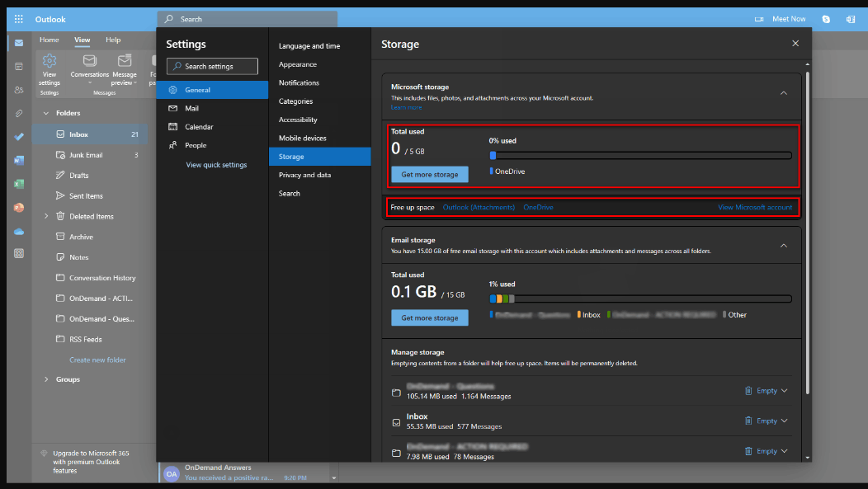Open the app launcher waffle icon
Viewport: 868px width, 489px height.
(x=19, y=19)
